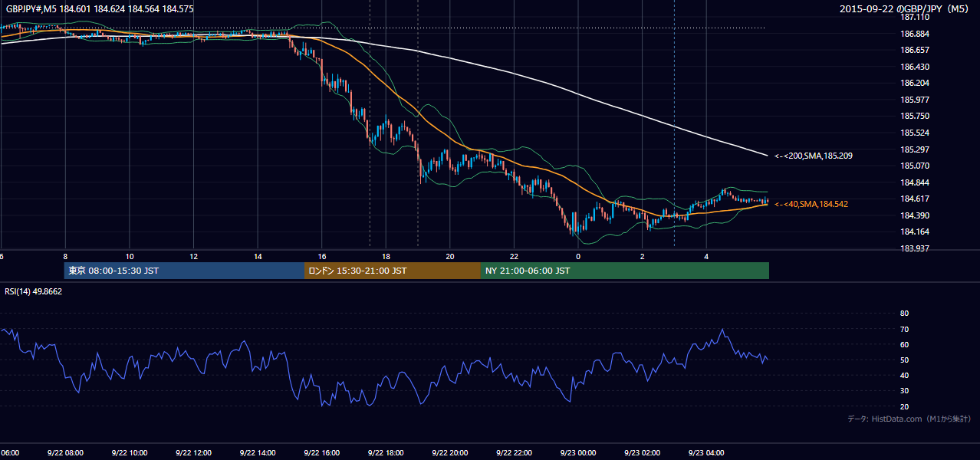
Task: Click the 186.430 price axis label
Action: [x=914, y=67]
